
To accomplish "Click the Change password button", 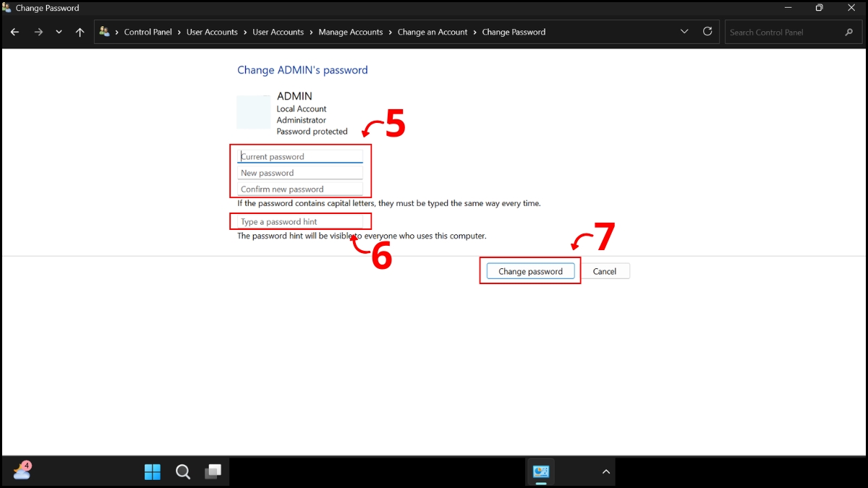I will pos(530,270).
